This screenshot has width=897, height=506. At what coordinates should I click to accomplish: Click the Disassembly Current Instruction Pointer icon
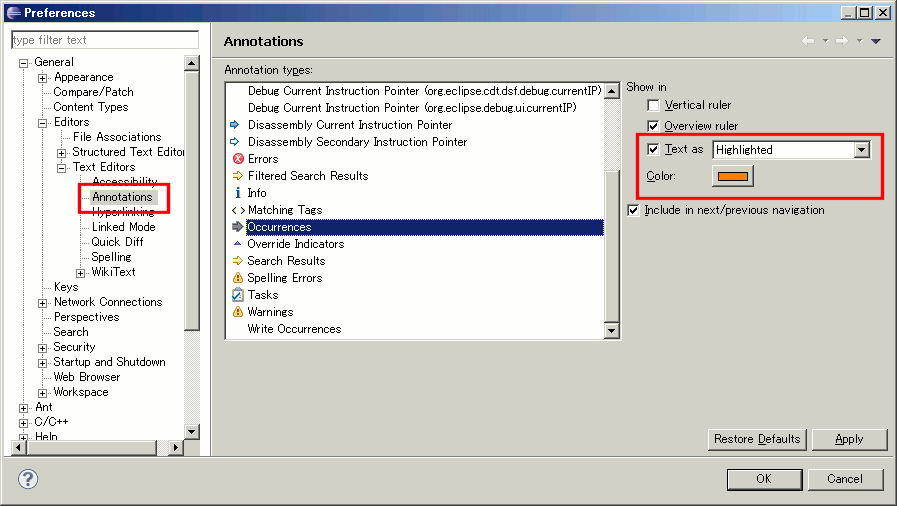coord(237,125)
